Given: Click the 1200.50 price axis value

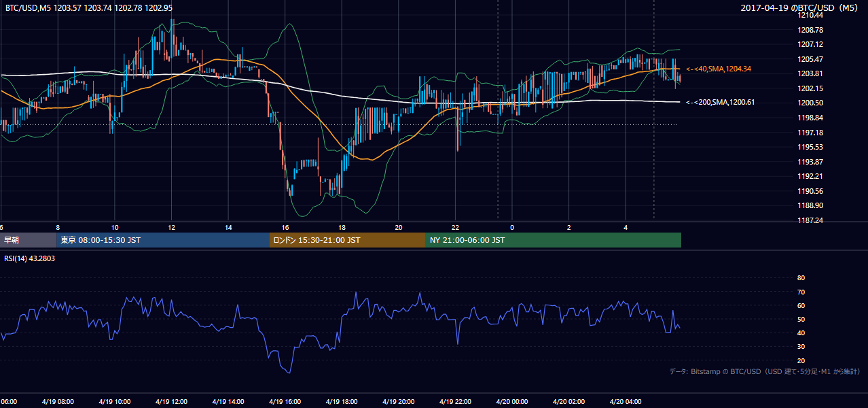Looking at the screenshot, I should point(811,103).
